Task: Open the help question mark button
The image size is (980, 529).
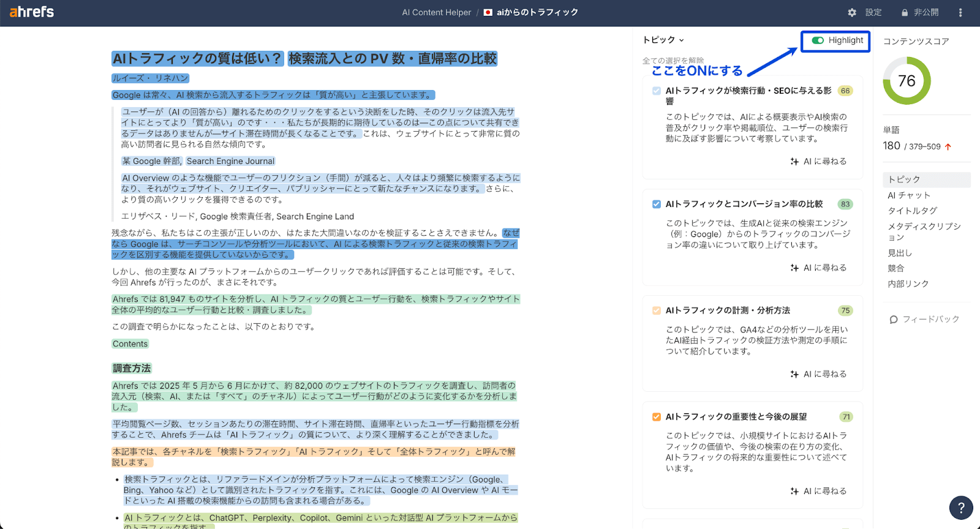Action: pyautogui.click(x=961, y=508)
